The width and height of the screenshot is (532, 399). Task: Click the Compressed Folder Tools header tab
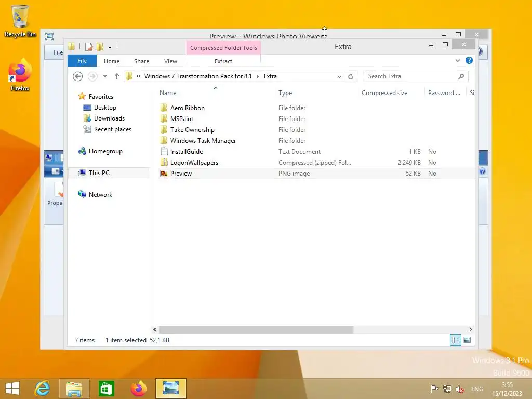[x=223, y=47]
